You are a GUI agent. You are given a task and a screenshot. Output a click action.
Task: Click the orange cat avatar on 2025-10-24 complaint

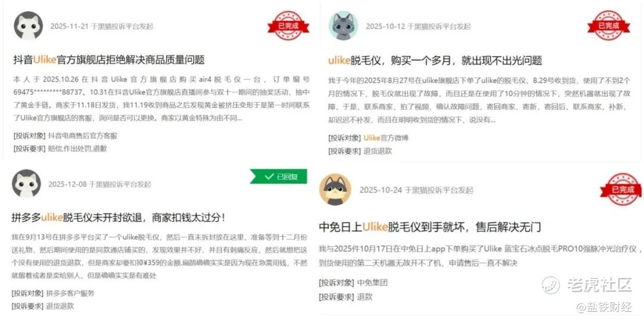335,190
